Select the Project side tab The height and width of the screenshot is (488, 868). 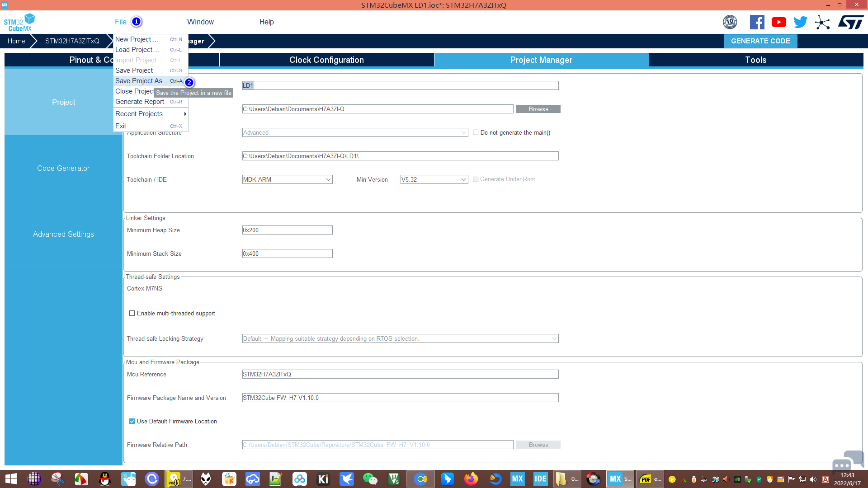[x=63, y=102]
